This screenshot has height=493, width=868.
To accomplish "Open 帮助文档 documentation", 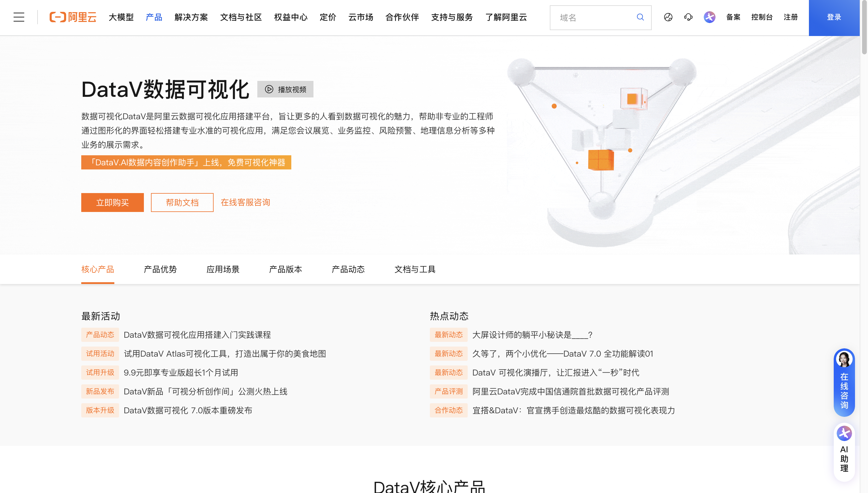I will [182, 202].
